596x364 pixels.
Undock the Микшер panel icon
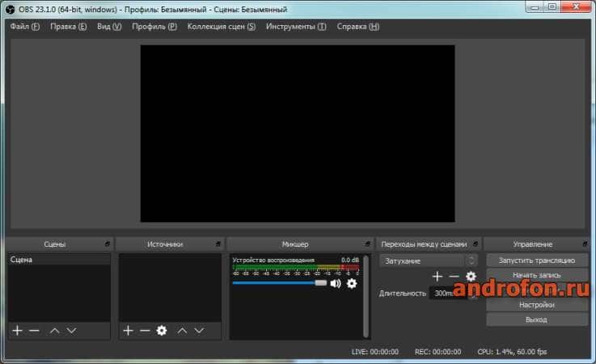pos(367,243)
